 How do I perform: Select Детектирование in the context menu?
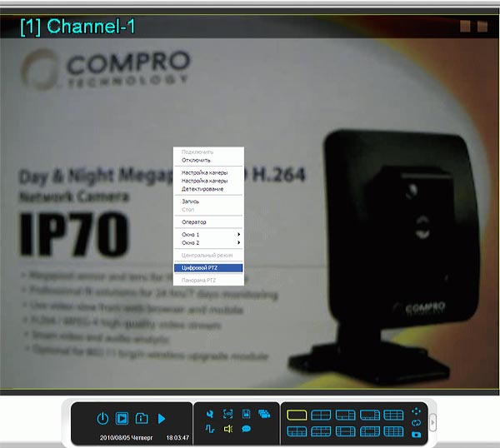click(208, 189)
